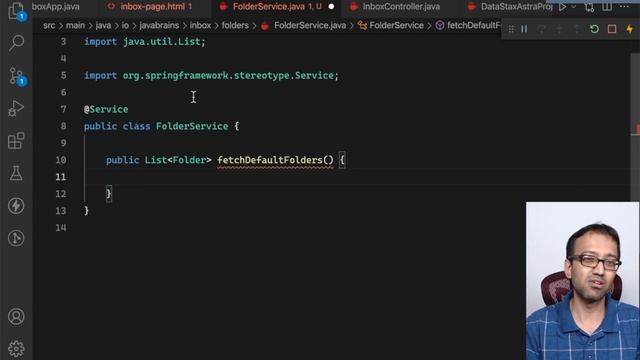The width and height of the screenshot is (640, 360).
Task: Pause the debug session
Action: click(524, 29)
